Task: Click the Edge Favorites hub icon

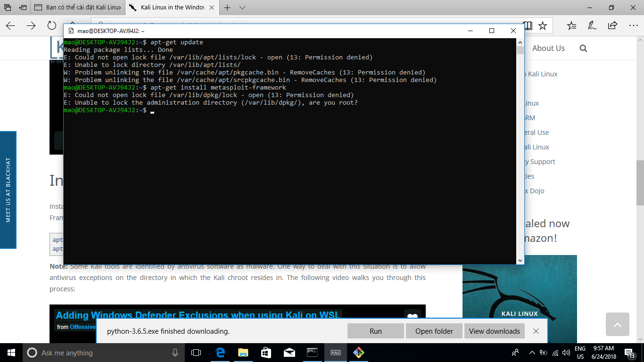Action: tap(571, 25)
